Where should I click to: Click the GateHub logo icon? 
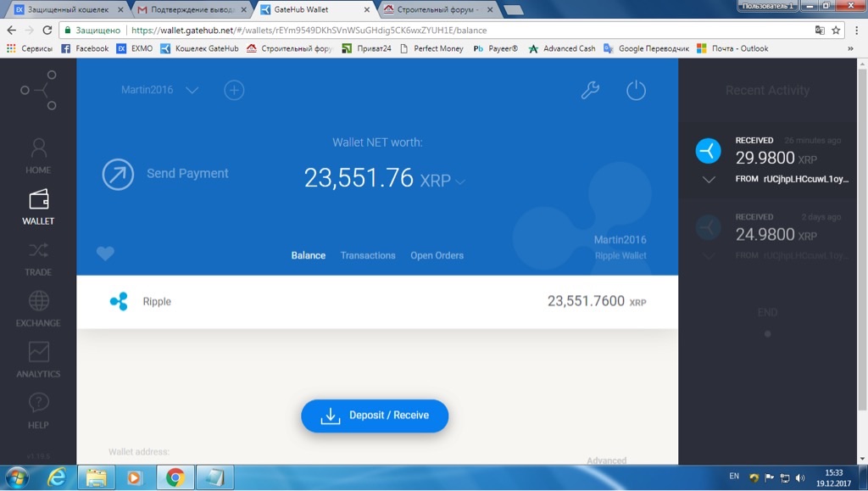[38, 90]
